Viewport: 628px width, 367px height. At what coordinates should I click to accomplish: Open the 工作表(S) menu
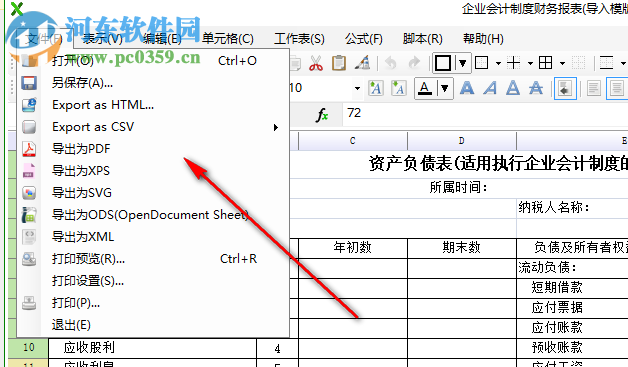pos(299,39)
